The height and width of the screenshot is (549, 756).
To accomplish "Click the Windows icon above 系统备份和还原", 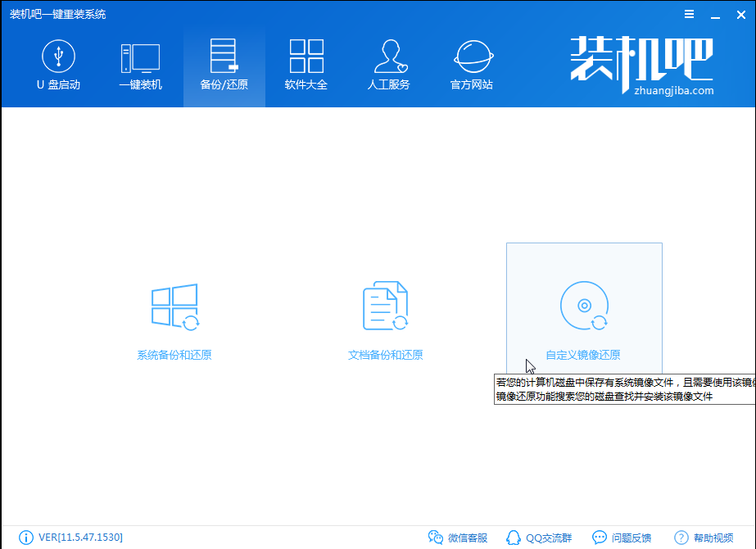I will point(174,306).
